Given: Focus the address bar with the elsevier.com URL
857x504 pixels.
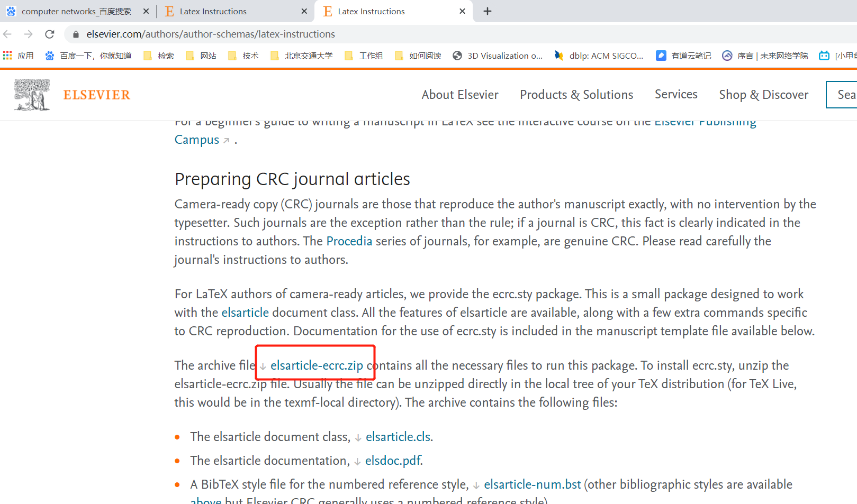Looking at the screenshot, I should pyautogui.click(x=211, y=34).
